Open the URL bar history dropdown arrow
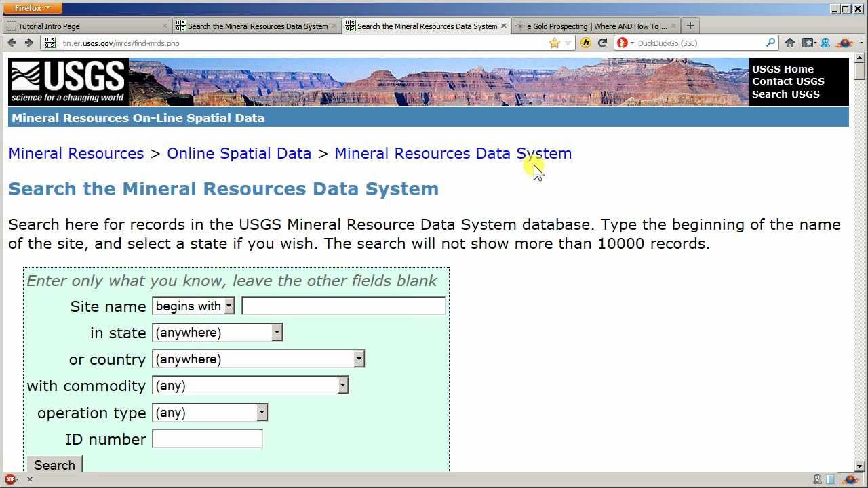Viewport: 868px width, 488px height. coord(568,43)
